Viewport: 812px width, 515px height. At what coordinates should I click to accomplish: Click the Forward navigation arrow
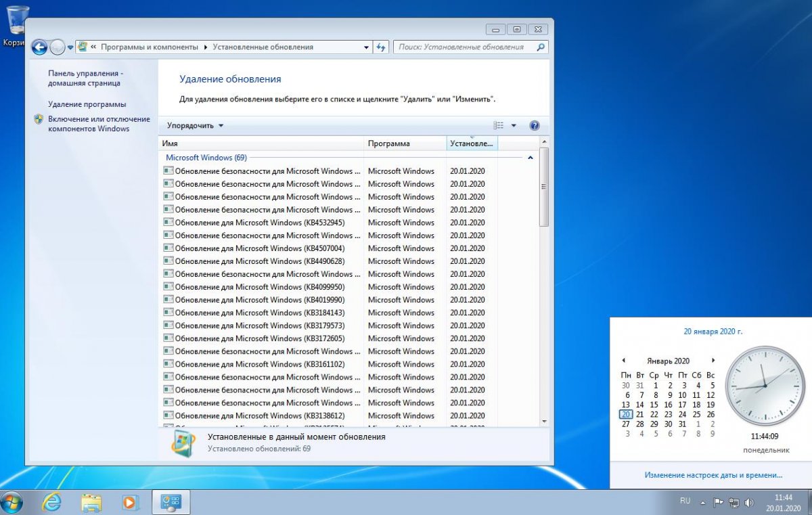pos(58,47)
